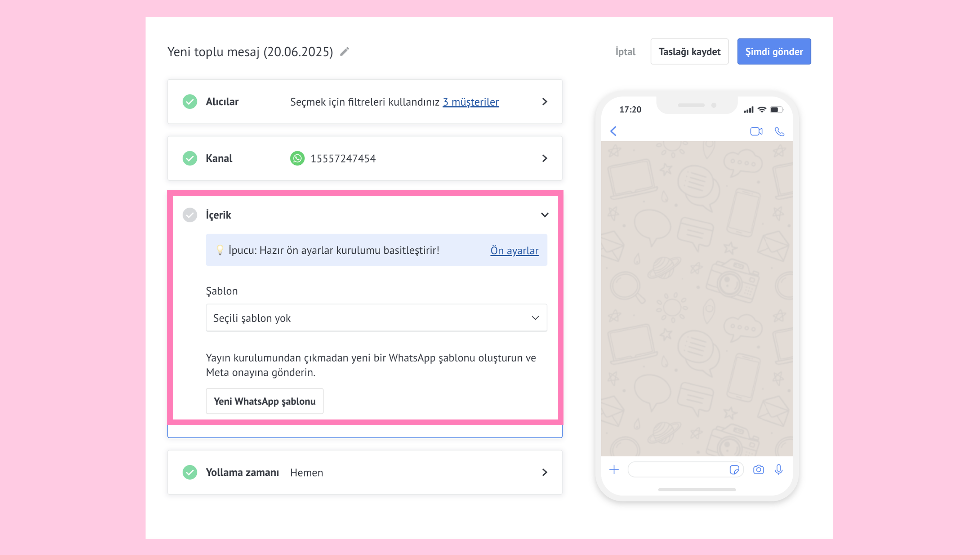Click the green check icon beside Alıcılar

[x=190, y=102]
